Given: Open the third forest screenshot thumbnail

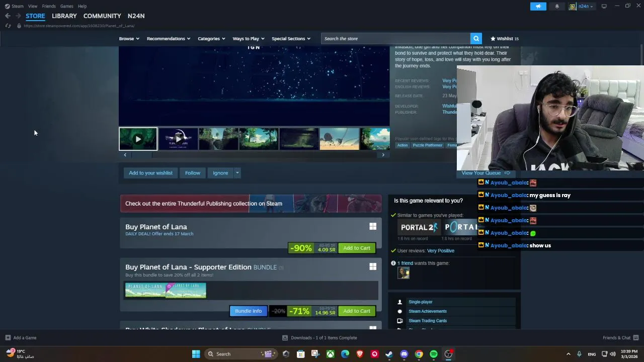Looking at the screenshot, I should coord(218,139).
